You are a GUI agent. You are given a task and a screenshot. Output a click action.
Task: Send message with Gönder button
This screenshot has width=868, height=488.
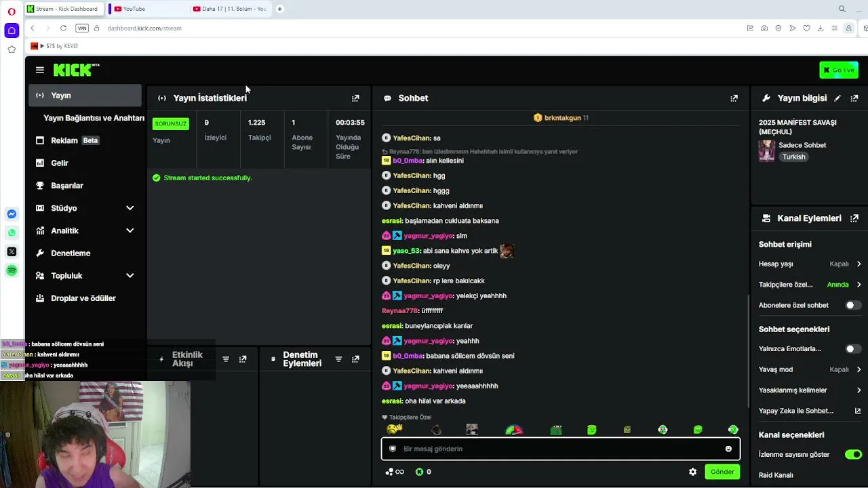722,472
